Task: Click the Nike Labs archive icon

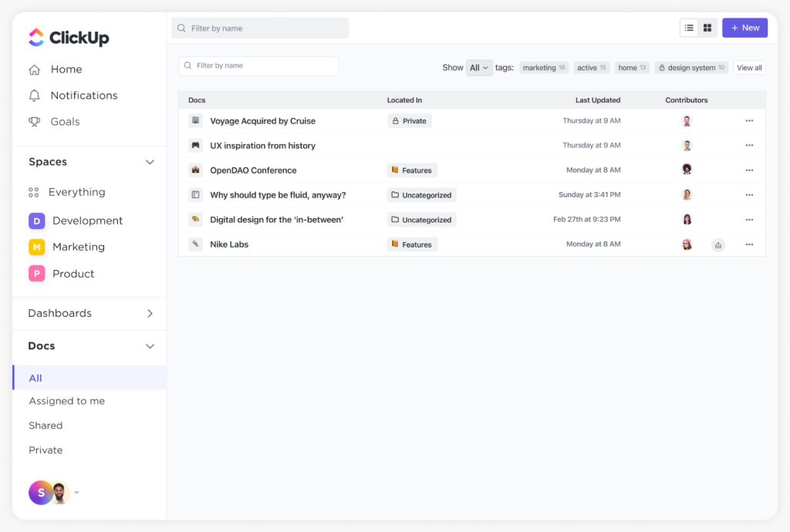Action: (718, 245)
